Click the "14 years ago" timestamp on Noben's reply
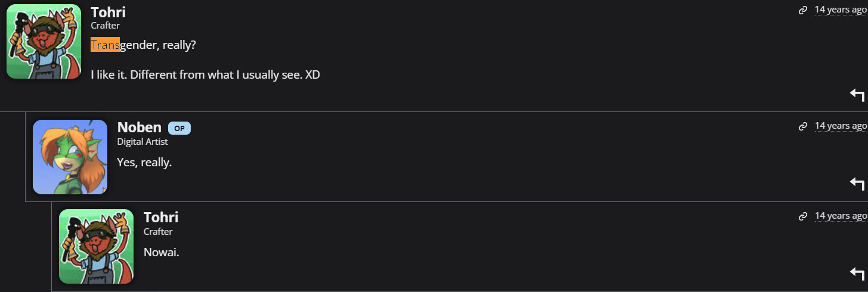The image size is (868, 292). tap(841, 126)
